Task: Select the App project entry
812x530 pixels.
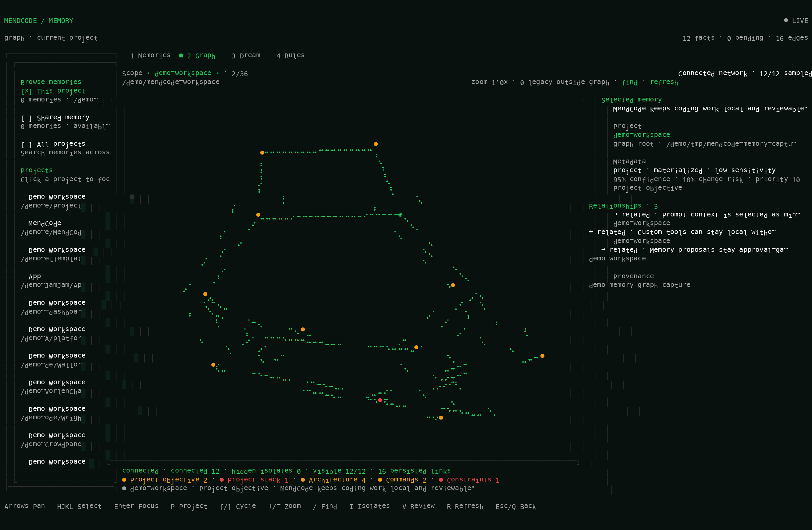Action: tap(34, 277)
